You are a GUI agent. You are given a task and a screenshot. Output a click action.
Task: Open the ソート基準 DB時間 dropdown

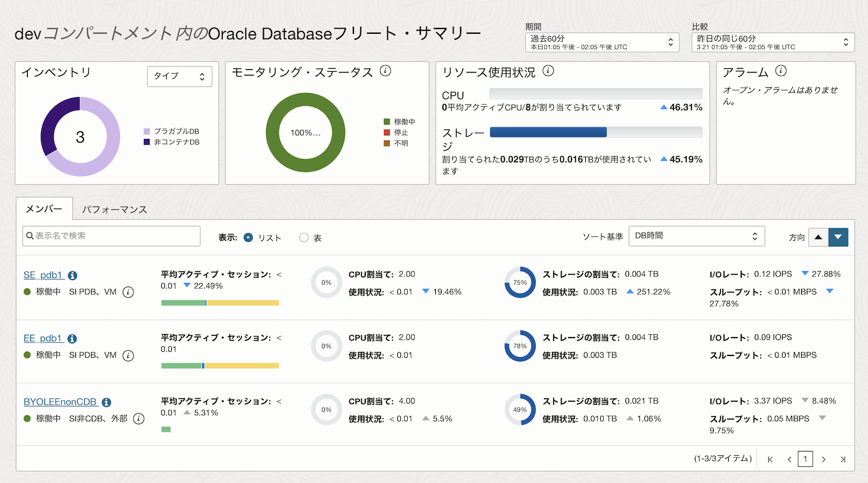point(696,236)
